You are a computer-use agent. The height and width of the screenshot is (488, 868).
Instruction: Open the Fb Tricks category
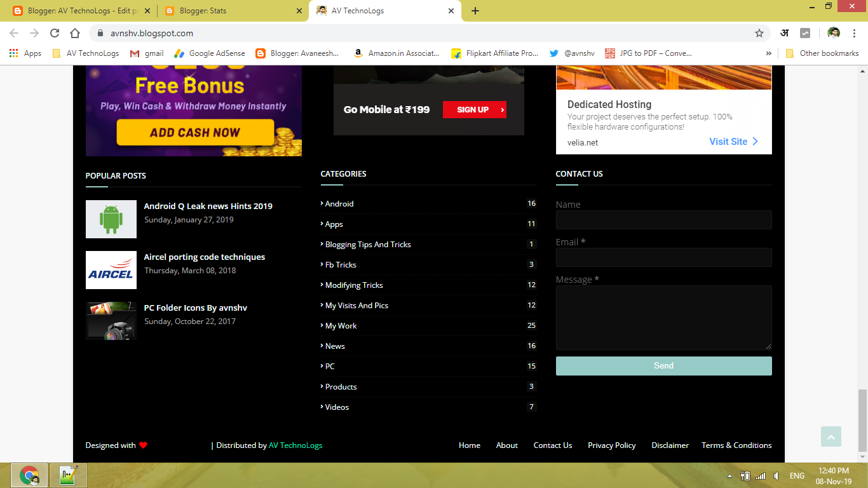341,265
